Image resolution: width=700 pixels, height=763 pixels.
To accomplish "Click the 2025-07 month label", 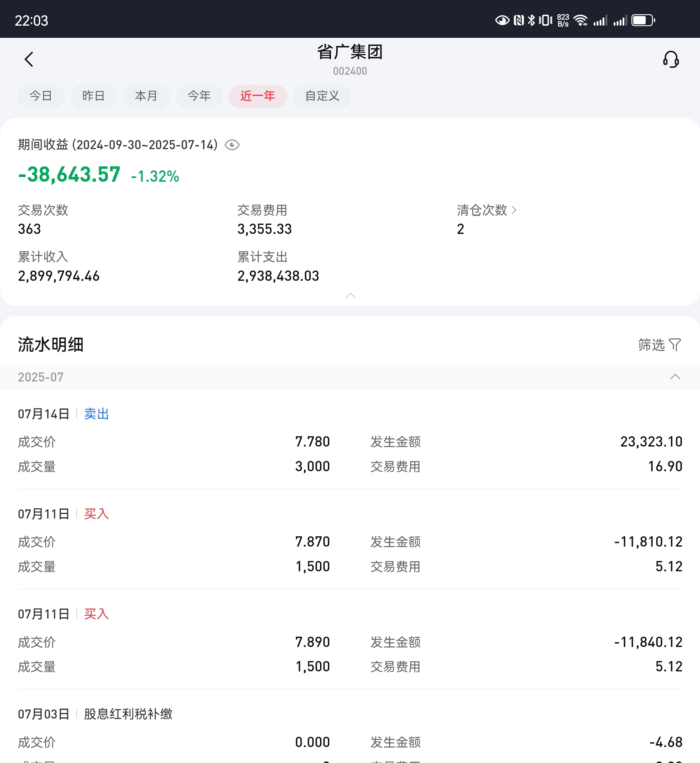I will (41, 377).
